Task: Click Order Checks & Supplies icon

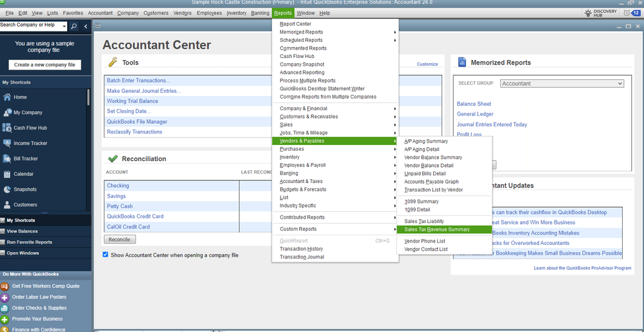Action: coord(5,308)
